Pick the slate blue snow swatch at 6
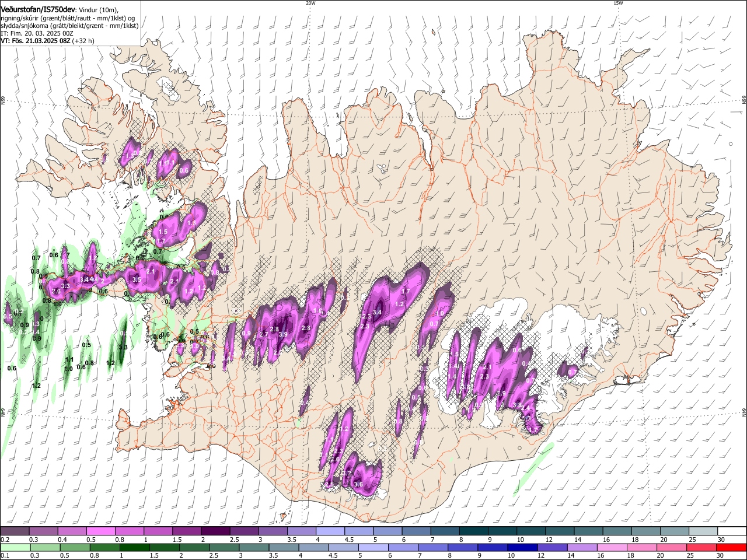747x560 pixels. pos(416,531)
